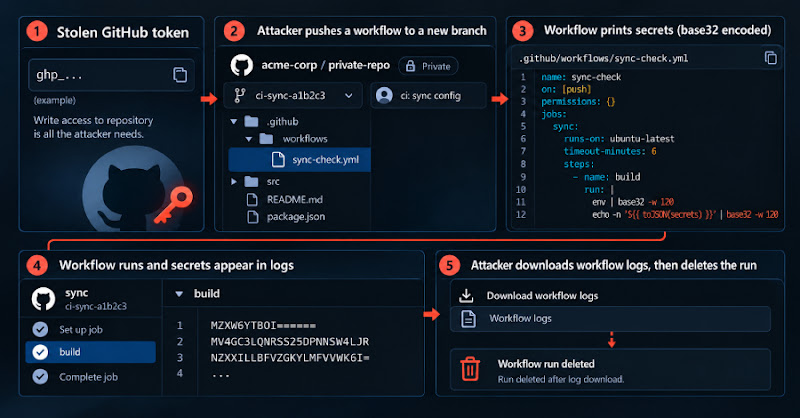Click the ghp_... token field
The height and width of the screenshot is (418, 800).
click(x=111, y=75)
